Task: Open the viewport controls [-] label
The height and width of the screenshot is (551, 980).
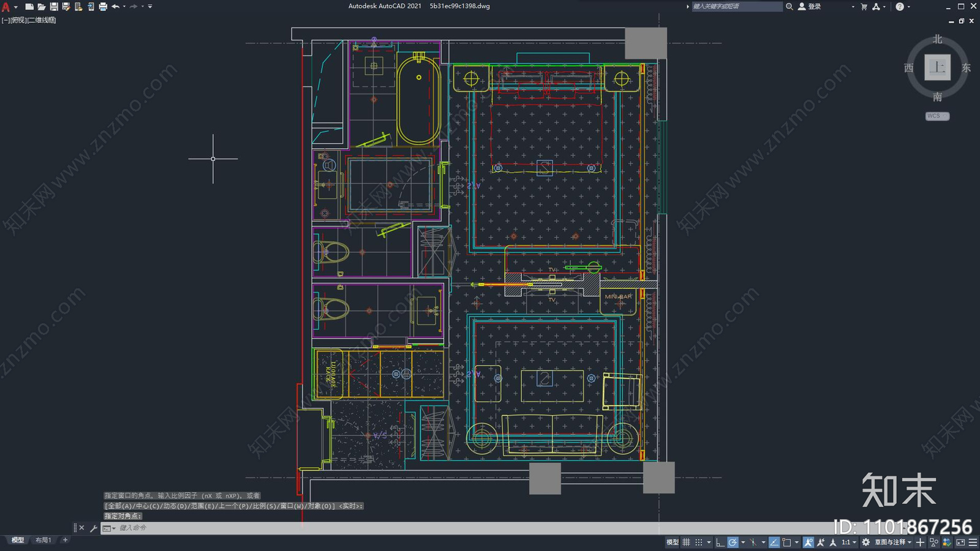Action: coord(5,20)
